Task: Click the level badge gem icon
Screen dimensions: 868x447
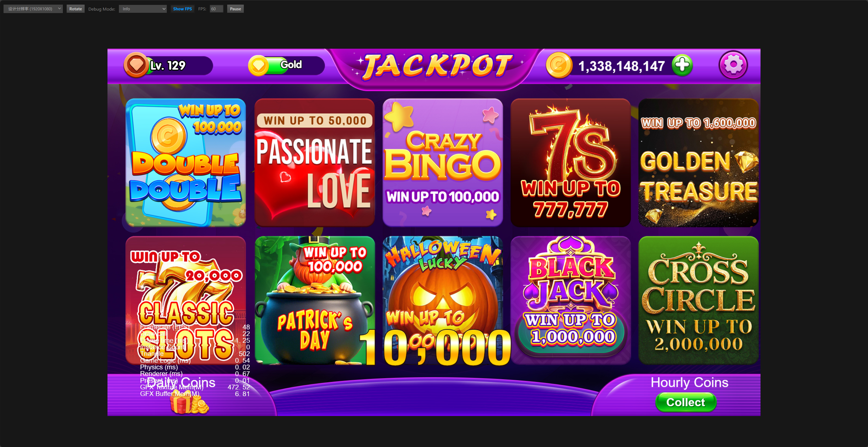Action: coord(137,65)
